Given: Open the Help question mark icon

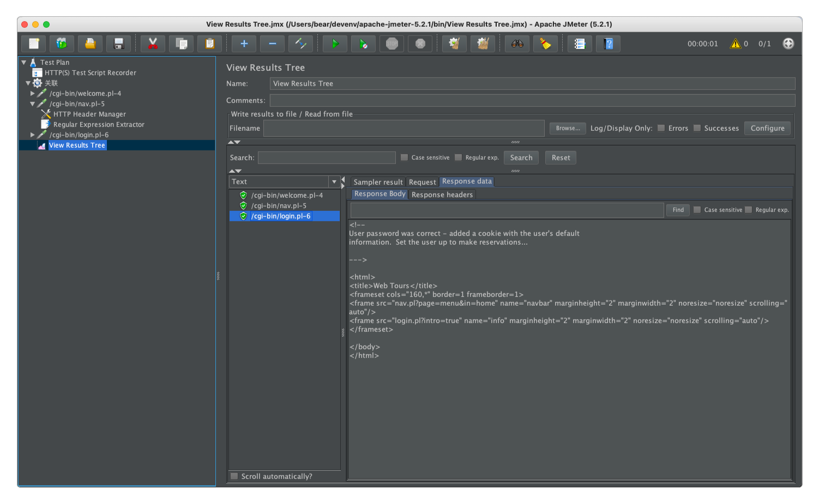Looking at the screenshot, I should [x=609, y=44].
